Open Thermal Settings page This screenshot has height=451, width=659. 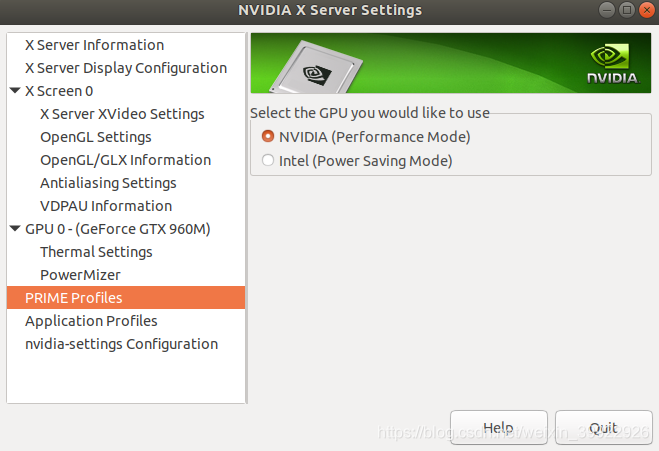point(96,252)
